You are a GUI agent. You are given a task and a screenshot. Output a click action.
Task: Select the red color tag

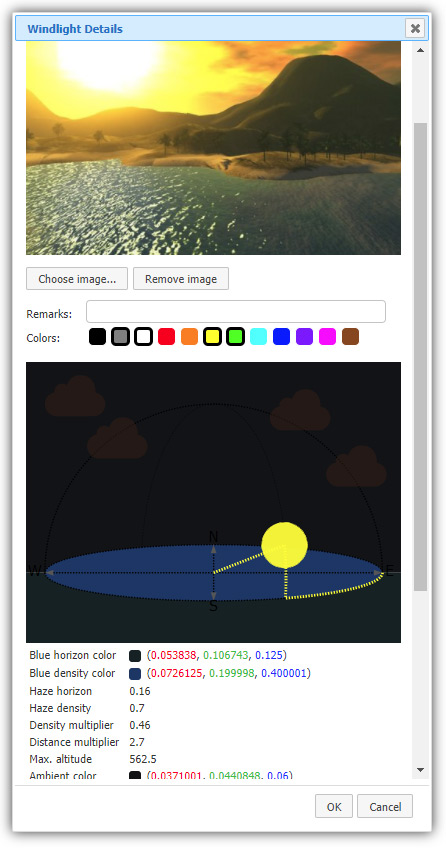point(167,336)
